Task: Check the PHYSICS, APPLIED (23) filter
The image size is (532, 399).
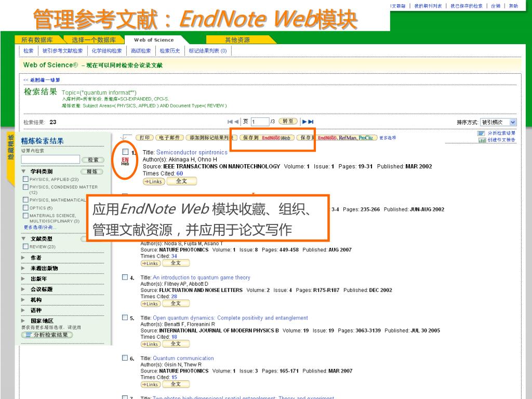Action: [25, 179]
